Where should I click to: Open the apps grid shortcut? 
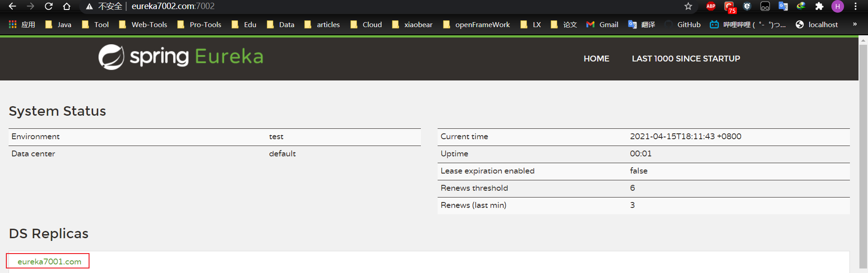pyautogui.click(x=22, y=24)
